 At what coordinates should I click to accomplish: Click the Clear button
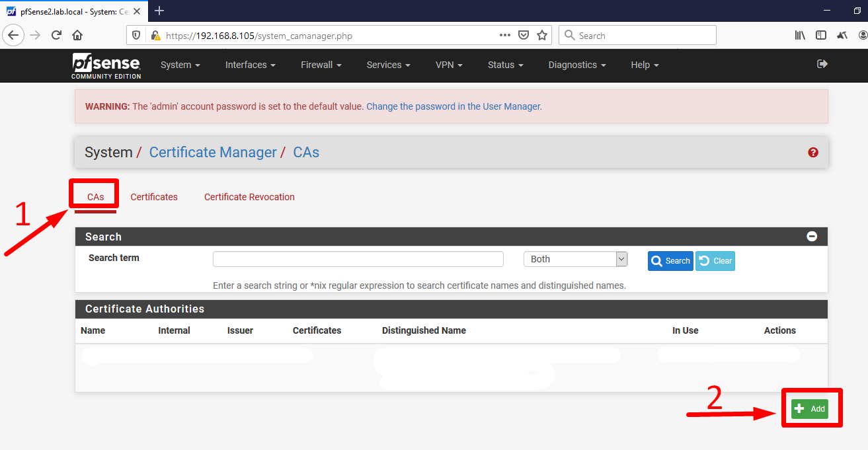(x=715, y=261)
